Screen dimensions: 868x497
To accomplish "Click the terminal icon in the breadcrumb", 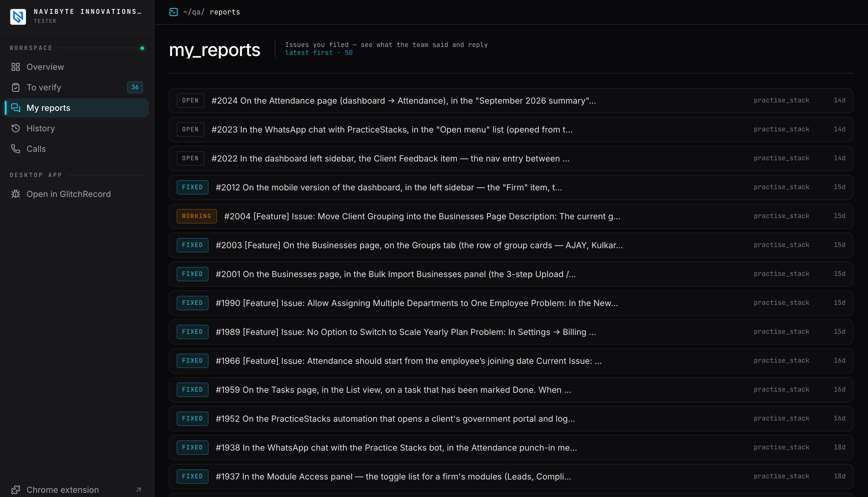I will coord(174,12).
